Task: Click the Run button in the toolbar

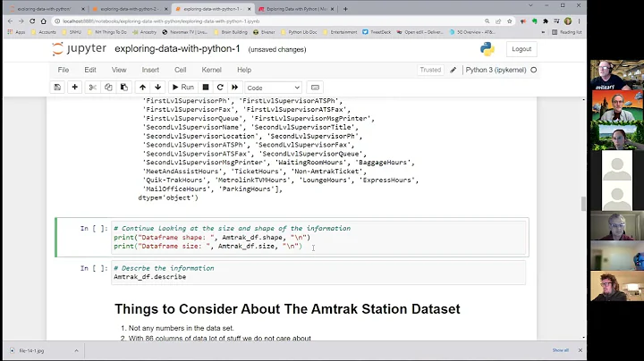Action: (183, 88)
